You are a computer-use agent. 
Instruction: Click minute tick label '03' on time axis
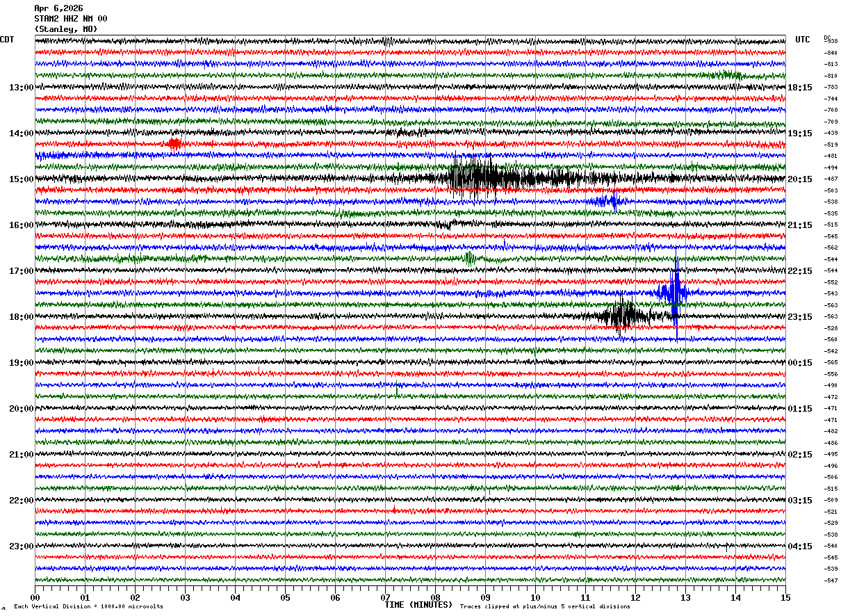click(185, 597)
